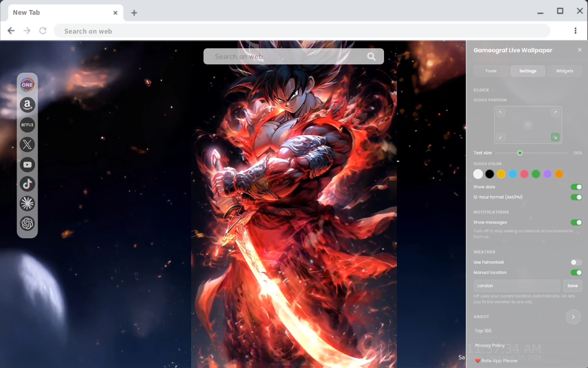Open the X (Twitter) shortcut icon
Viewport: 588px width, 368px height.
28,144
